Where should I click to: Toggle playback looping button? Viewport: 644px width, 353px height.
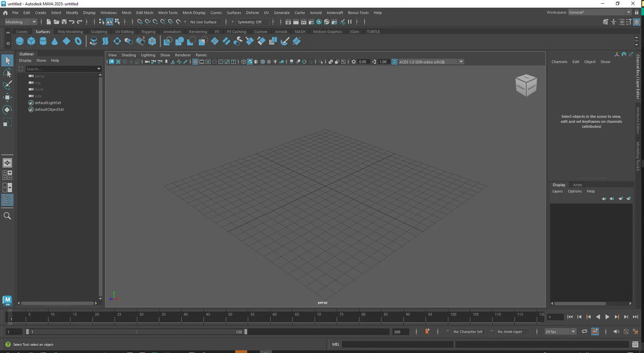coord(584,331)
